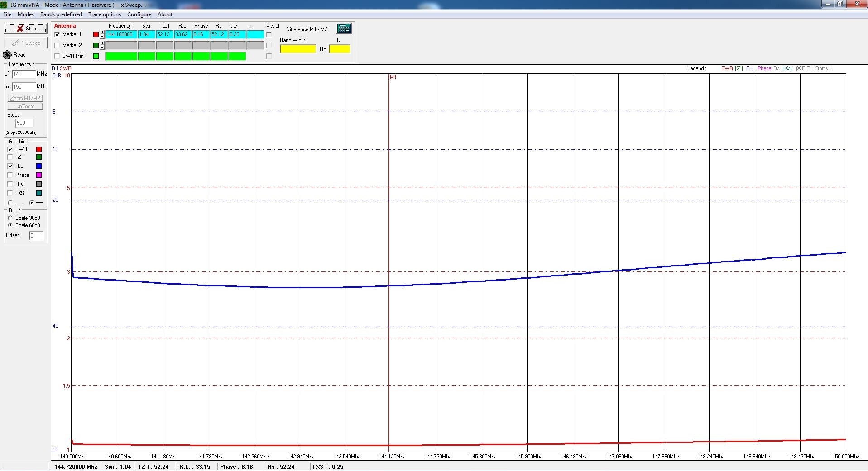Enable the Marker 2 checkbox
868x471 pixels.
tap(57, 45)
